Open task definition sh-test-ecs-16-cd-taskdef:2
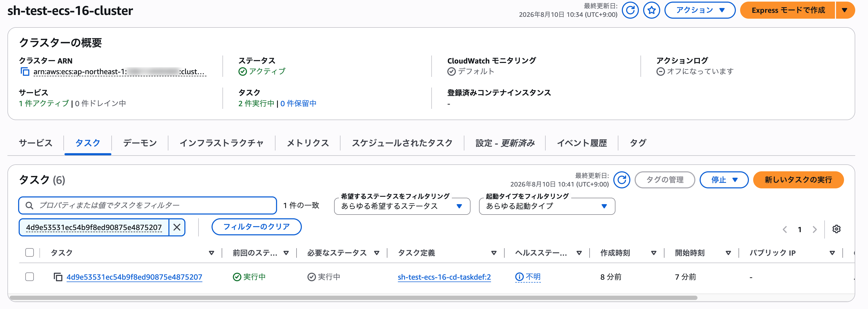 [x=444, y=277]
